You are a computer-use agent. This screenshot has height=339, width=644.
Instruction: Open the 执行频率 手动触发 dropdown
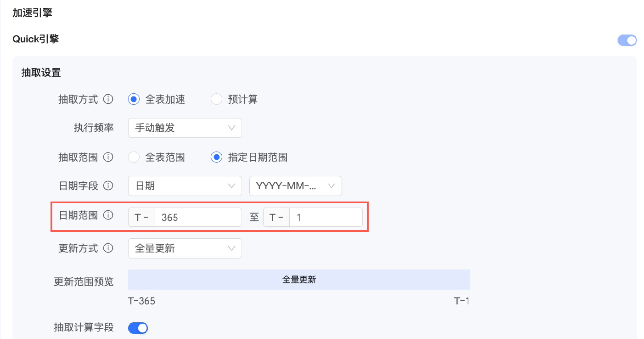[x=185, y=128]
